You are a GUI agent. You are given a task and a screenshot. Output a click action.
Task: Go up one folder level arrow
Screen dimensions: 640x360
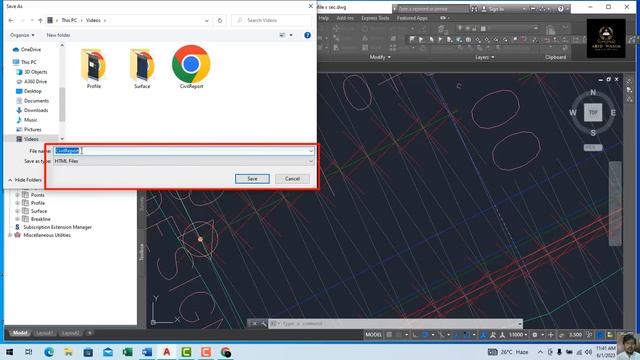click(40, 20)
